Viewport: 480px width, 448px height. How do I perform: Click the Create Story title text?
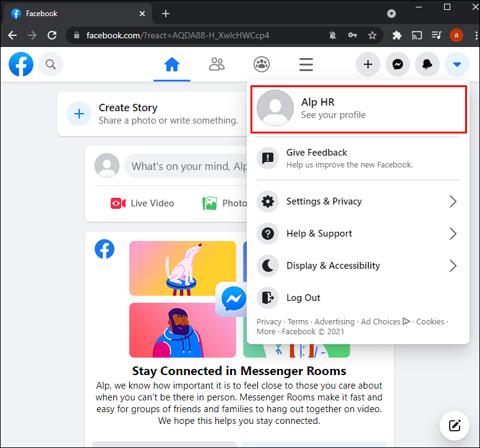point(128,108)
